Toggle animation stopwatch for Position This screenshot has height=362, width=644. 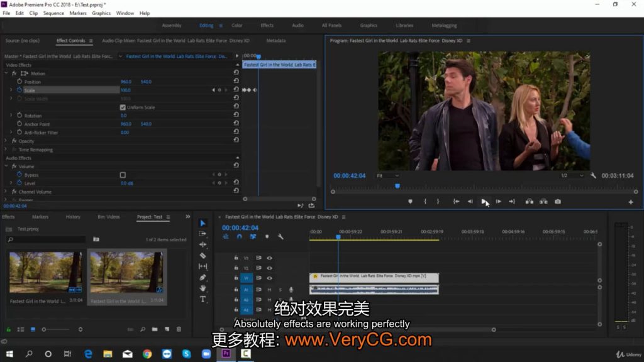point(19,81)
